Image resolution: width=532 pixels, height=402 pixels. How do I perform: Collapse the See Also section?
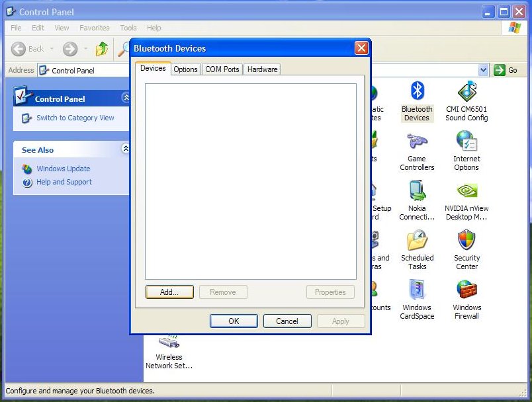[x=126, y=149]
